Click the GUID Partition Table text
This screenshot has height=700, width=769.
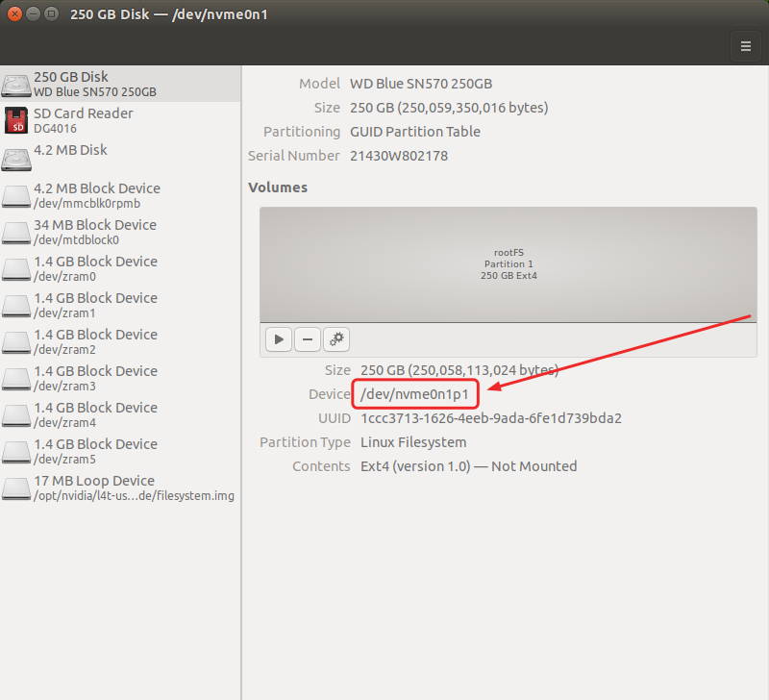(415, 132)
